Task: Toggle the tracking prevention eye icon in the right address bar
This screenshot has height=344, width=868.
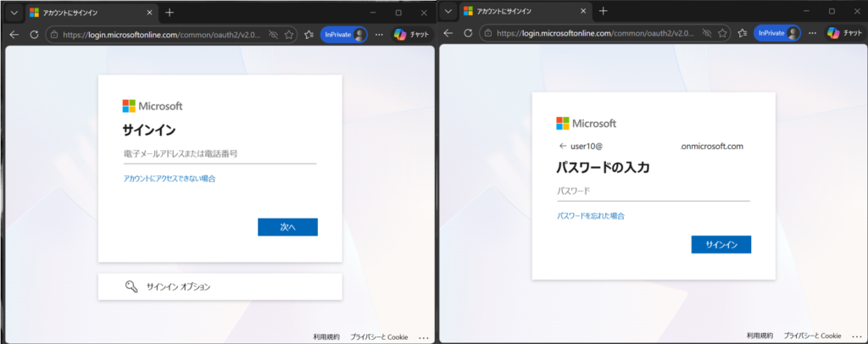Action: [x=706, y=34]
